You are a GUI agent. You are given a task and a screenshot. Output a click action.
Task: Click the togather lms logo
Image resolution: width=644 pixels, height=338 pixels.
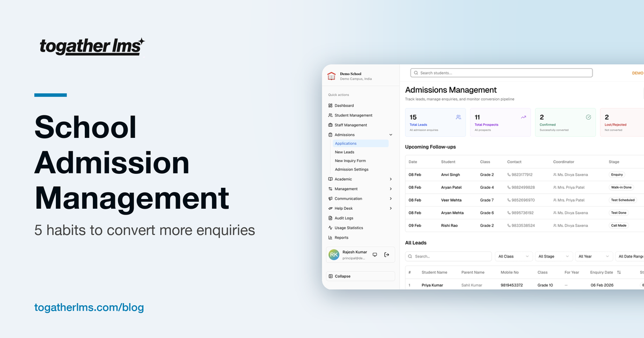pyautogui.click(x=92, y=47)
